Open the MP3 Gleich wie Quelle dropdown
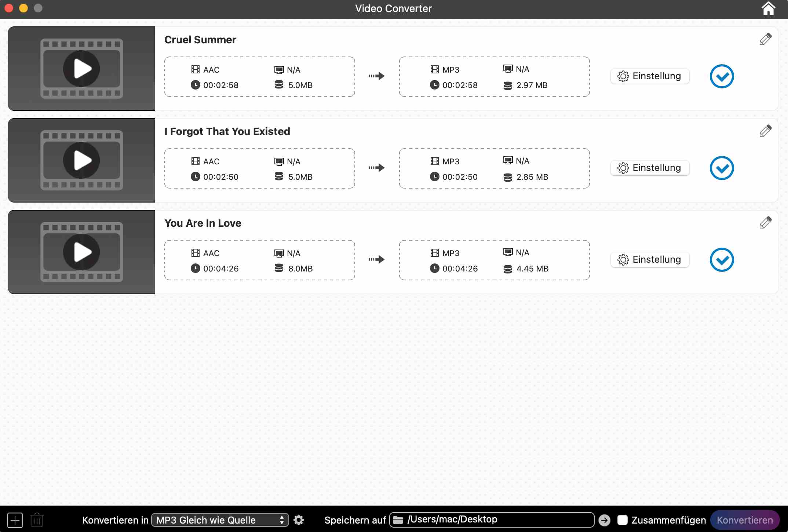 220,520
